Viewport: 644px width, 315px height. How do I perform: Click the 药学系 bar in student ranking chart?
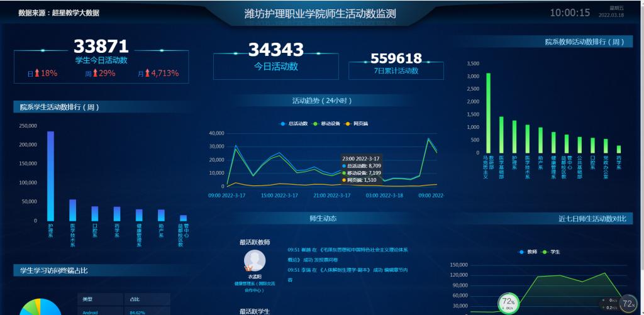117,214
